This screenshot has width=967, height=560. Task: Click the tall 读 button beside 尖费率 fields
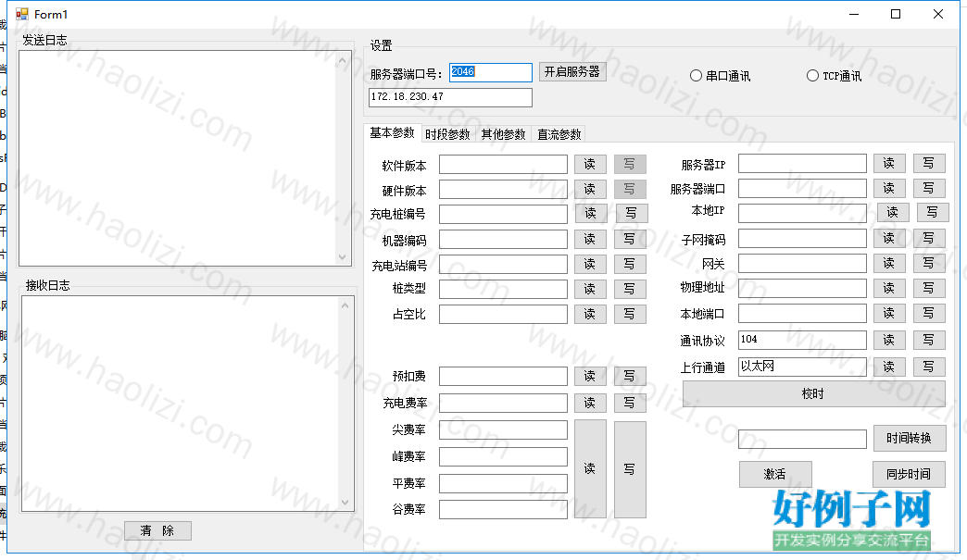tap(590, 469)
